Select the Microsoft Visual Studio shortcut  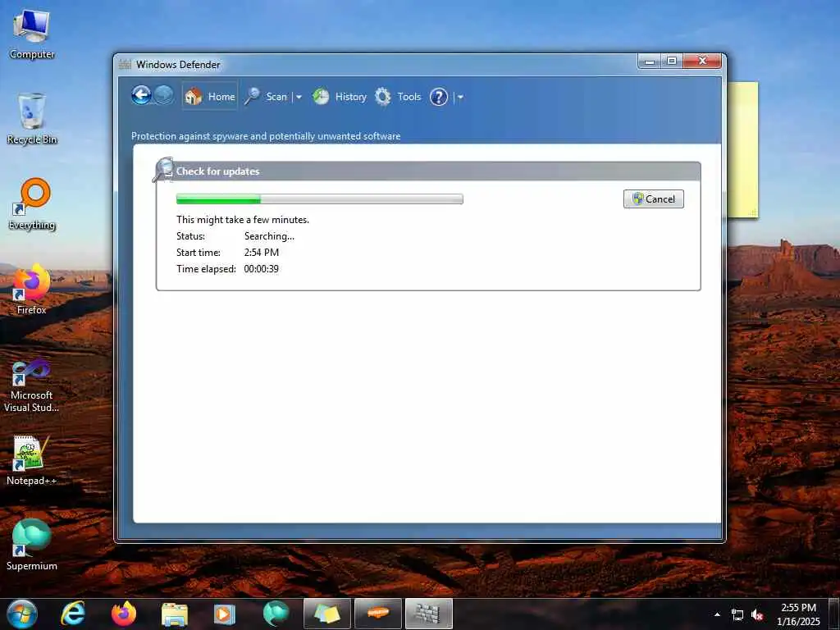(32, 386)
